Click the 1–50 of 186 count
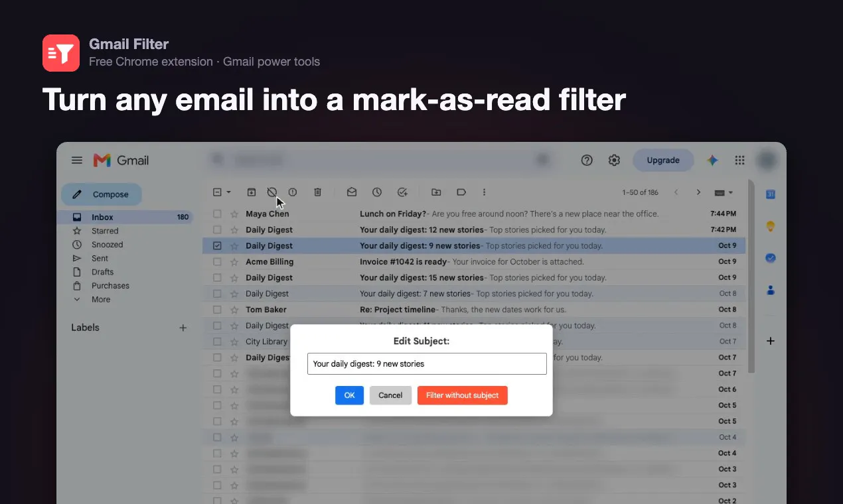 coord(641,192)
